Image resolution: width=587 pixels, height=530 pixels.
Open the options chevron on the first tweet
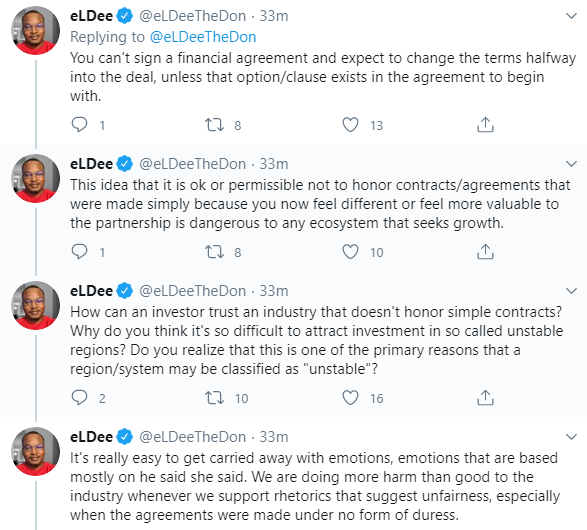point(571,16)
